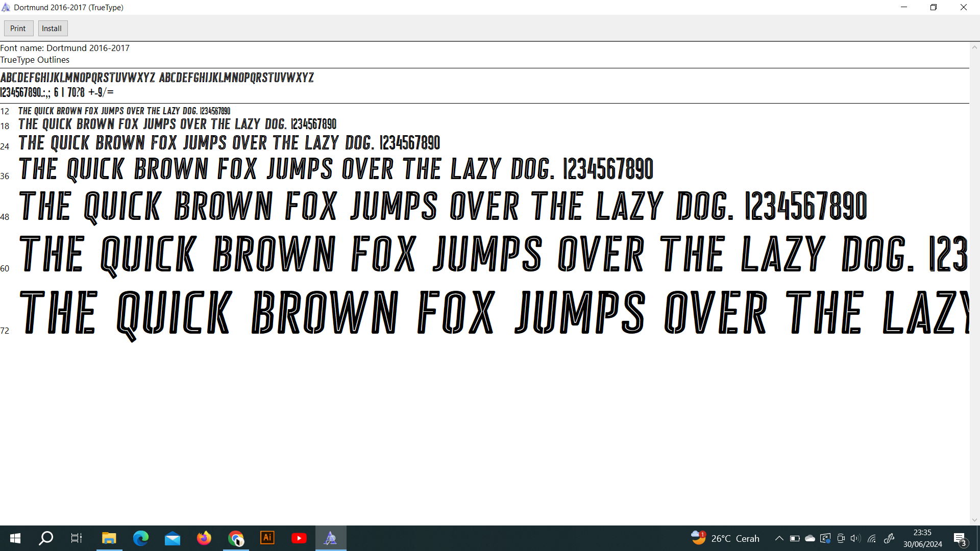Open File Explorer from the taskbar
Image resolution: width=980 pixels, height=551 pixels.
tap(109, 538)
